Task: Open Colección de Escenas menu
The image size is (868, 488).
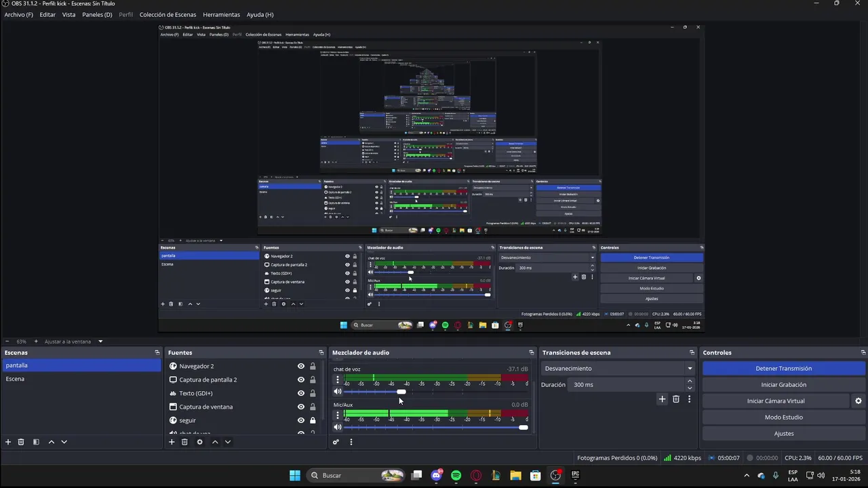Action: tap(167, 14)
